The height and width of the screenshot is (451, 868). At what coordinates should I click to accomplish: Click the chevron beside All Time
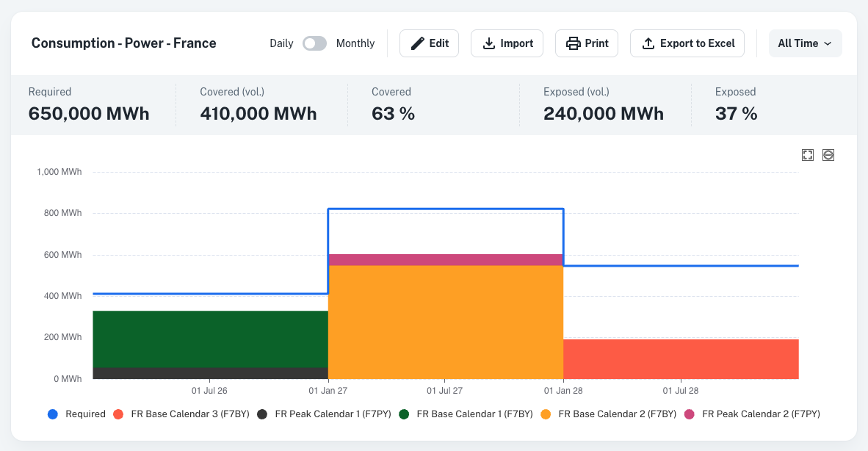(x=828, y=44)
